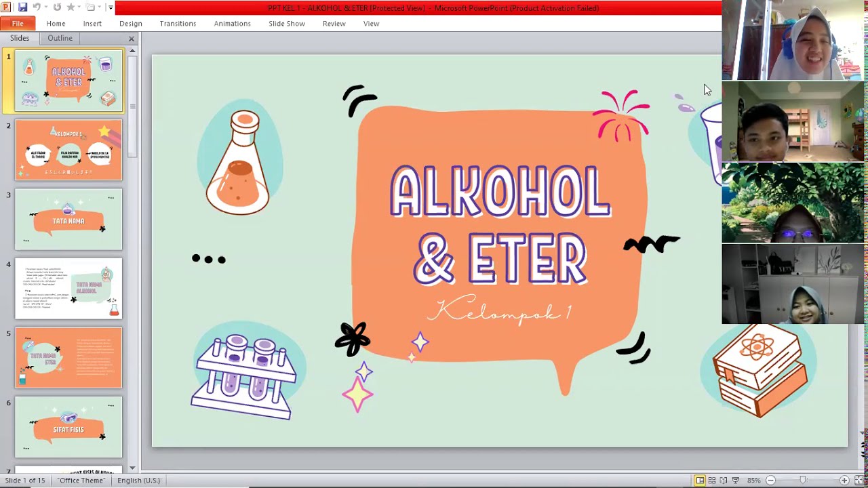This screenshot has width=868, height=488.
Task: Start Slide Show from status bar icon
Action: [x=736, y=481]
